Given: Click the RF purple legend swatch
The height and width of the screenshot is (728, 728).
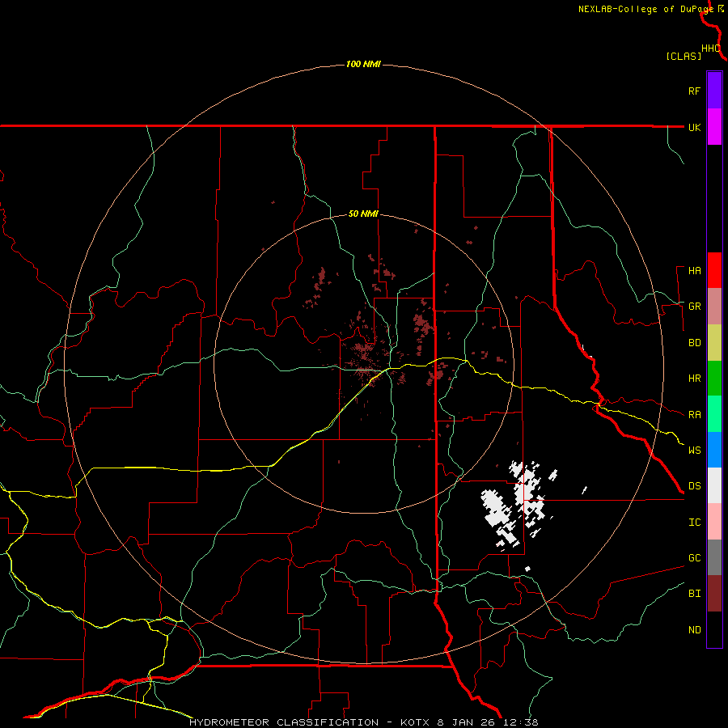Looking at the screenshot, I should click(x=714, y=91).
